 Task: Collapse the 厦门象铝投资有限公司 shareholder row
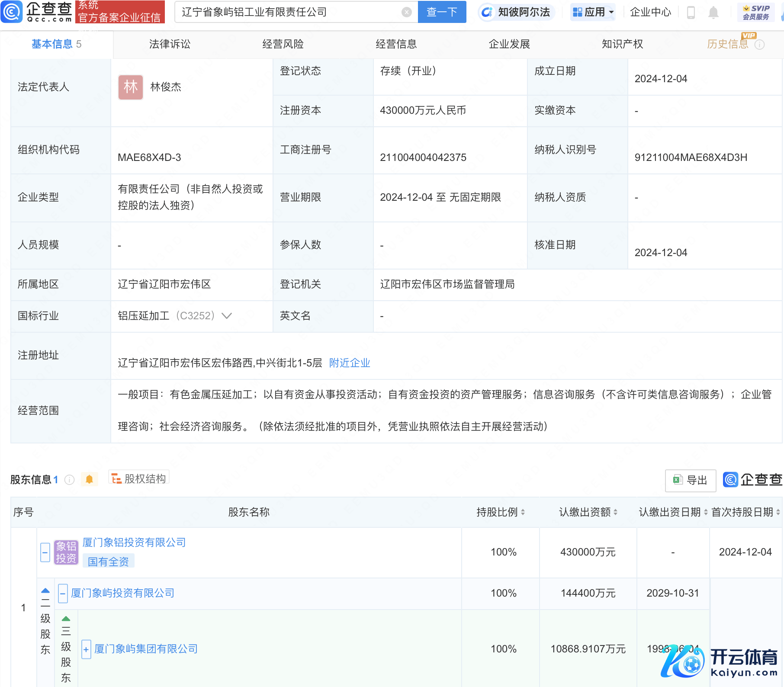45,552
